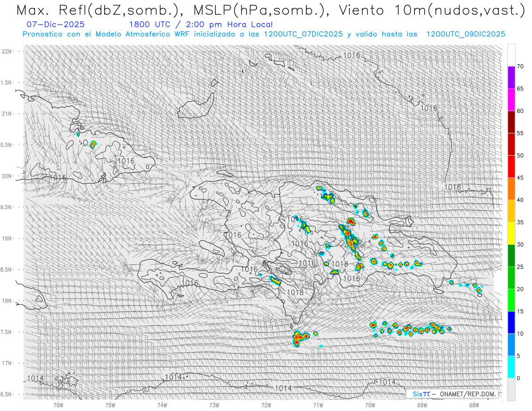
Task: Click the orange 40–45 dBZ colorbar band
Action: click(511, 189)
